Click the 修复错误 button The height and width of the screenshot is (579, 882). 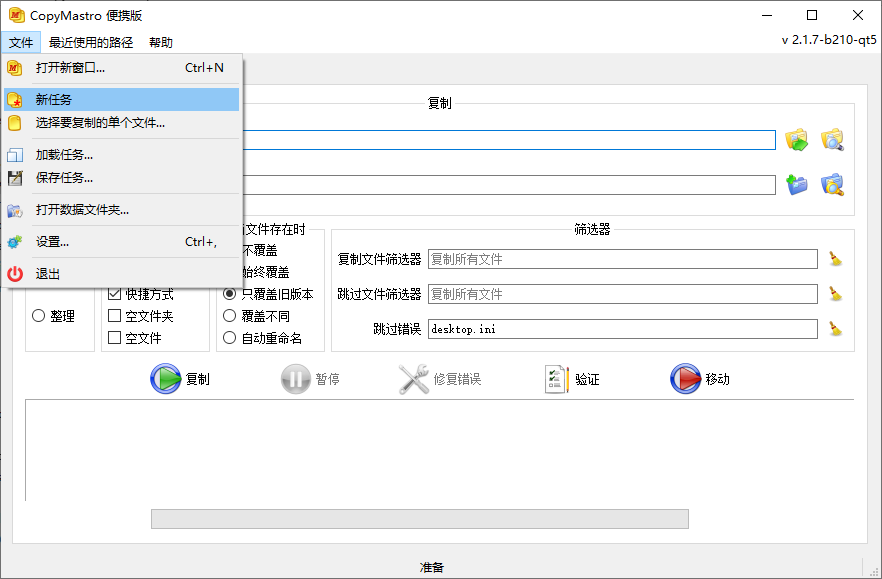(x=440, y=379)
